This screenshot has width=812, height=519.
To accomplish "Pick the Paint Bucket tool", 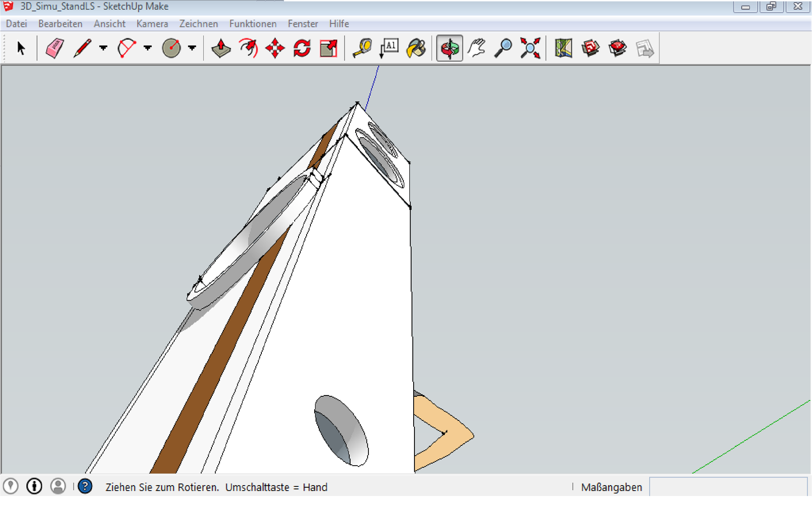I will [x=416, y=48].
